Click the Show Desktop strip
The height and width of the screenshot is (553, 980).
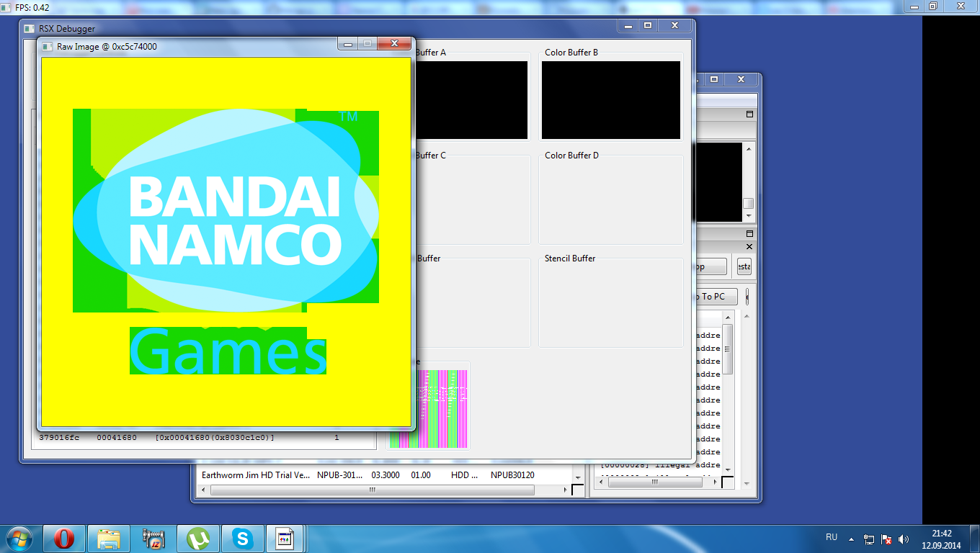[x=974, y=539]
